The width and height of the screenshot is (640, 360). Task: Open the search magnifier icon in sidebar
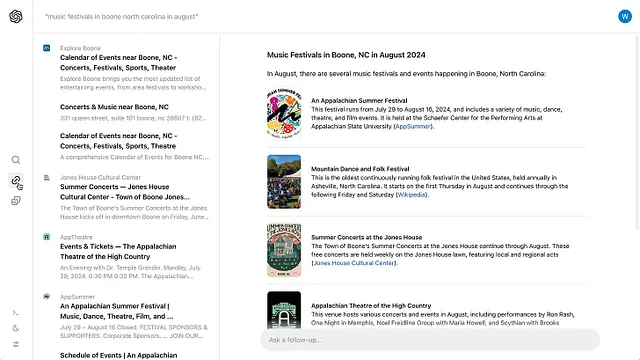16,160
